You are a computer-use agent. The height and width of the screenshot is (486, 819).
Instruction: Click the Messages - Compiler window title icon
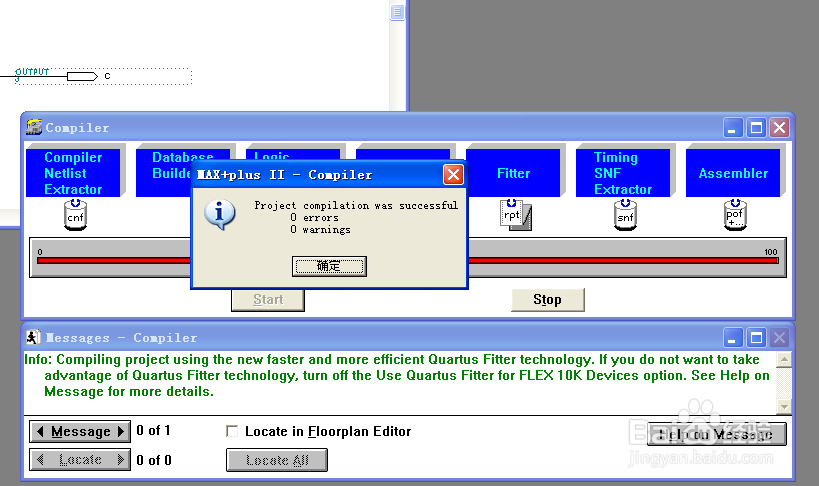[x=33, y=338]
